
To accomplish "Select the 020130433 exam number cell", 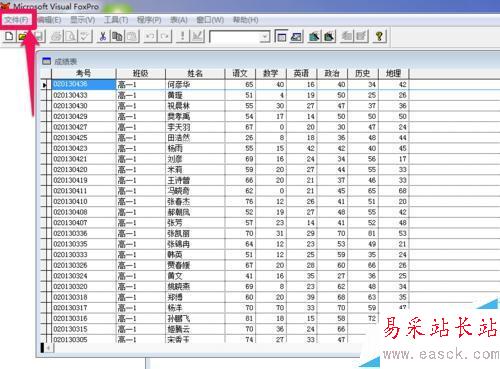I will (84, 95).
